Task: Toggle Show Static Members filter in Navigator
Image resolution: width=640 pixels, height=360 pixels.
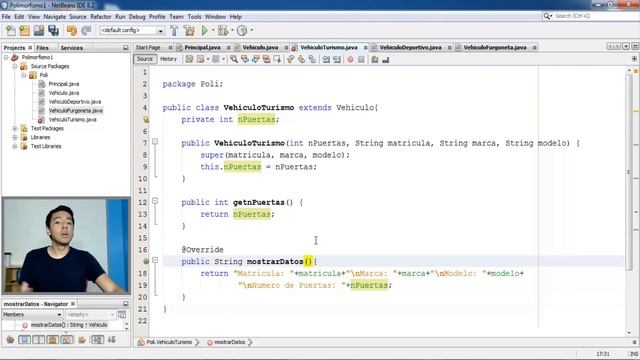Action: pyautogui.click(x=39, y=340)
